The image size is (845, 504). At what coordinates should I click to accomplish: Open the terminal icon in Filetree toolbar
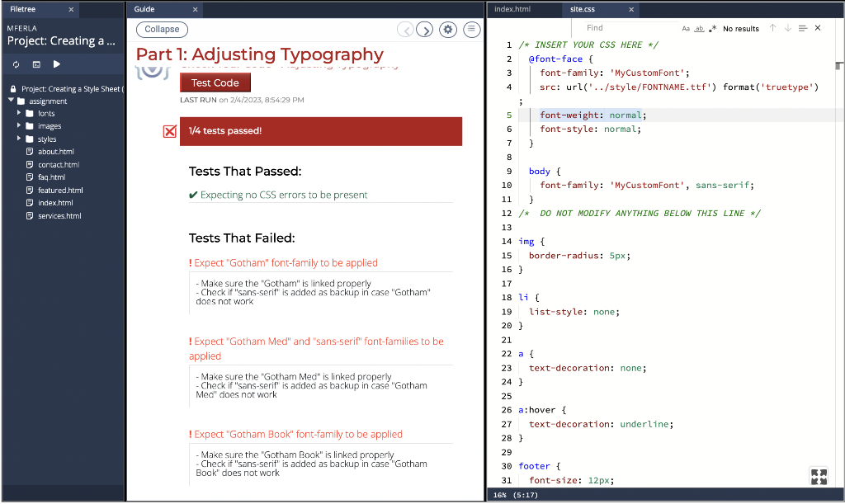[36, 64]
